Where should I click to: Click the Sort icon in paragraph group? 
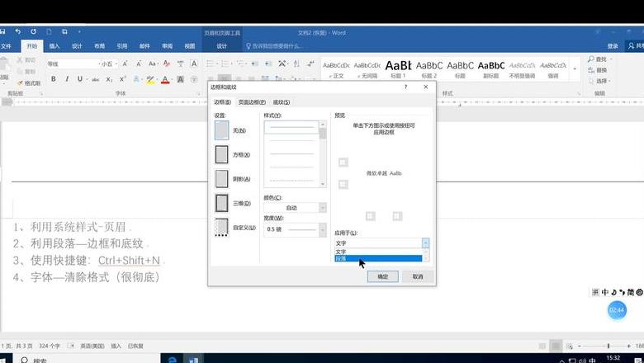(x=296, y=64)
